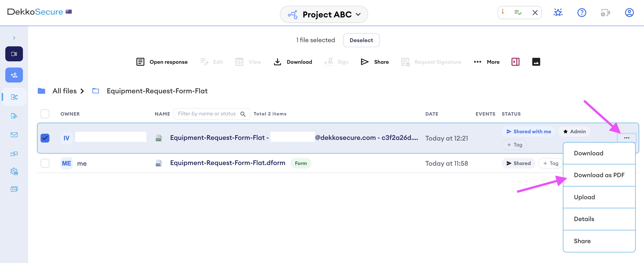Screen dimensions: 644x263
Task: Click the IV owner avatar
Action: [x=67, y=138]
